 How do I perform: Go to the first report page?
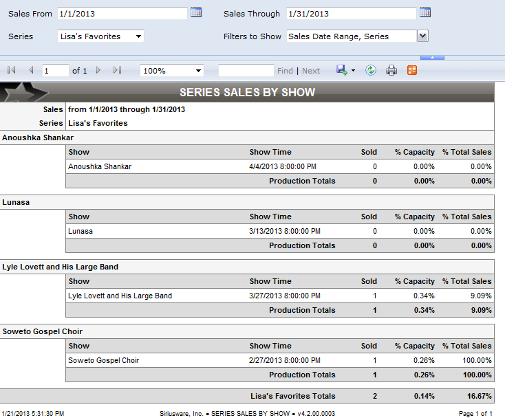(11, 70)
